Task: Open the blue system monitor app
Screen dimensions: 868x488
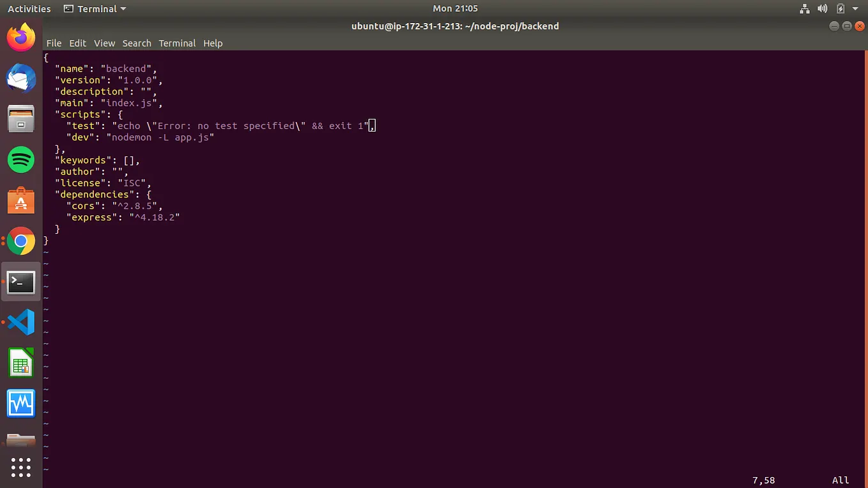Action: point(21,403)
